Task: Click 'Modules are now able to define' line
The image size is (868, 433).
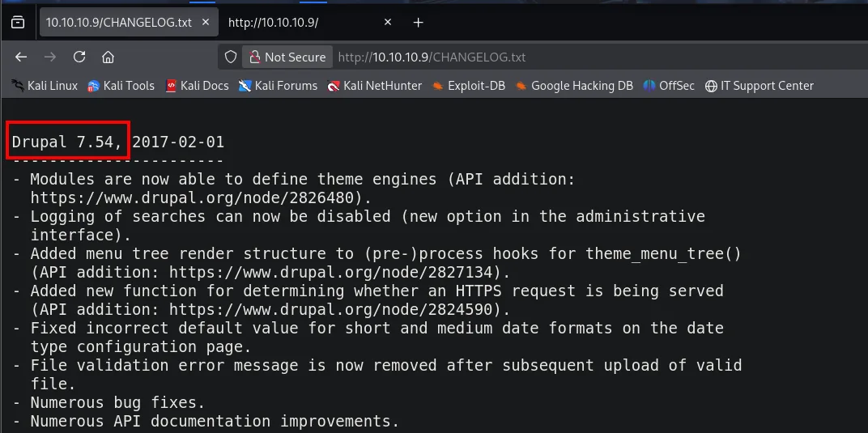Action: click(294, 179)
